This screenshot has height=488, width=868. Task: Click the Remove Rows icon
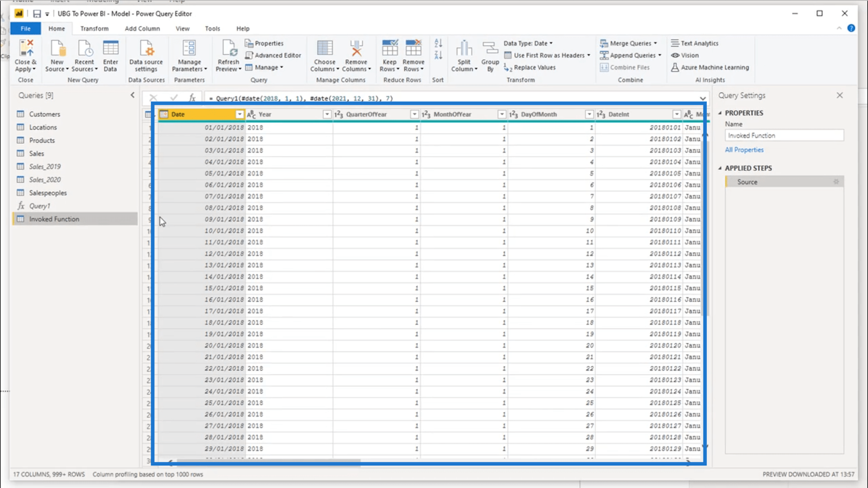coord(413,48)
